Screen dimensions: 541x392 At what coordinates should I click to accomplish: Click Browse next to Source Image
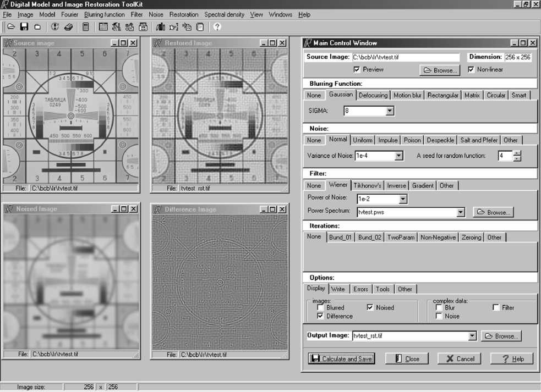pos(440,70)
